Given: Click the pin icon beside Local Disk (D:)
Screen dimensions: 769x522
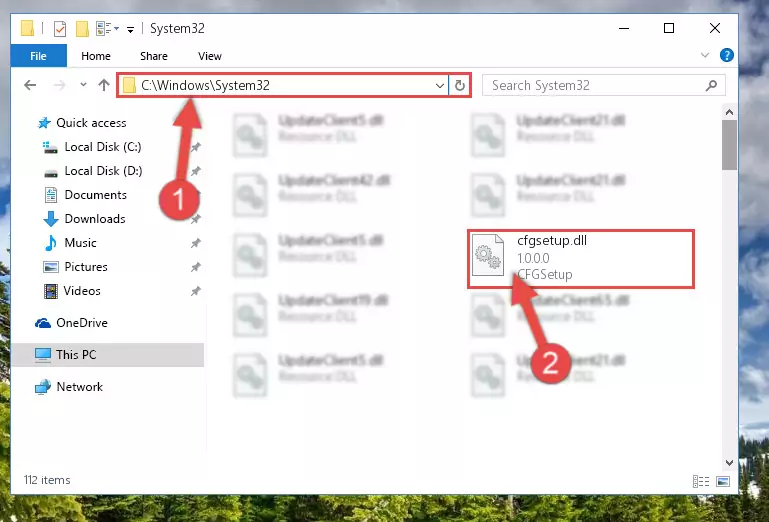Looking at the screenshot, I should [x=195, y=171].
